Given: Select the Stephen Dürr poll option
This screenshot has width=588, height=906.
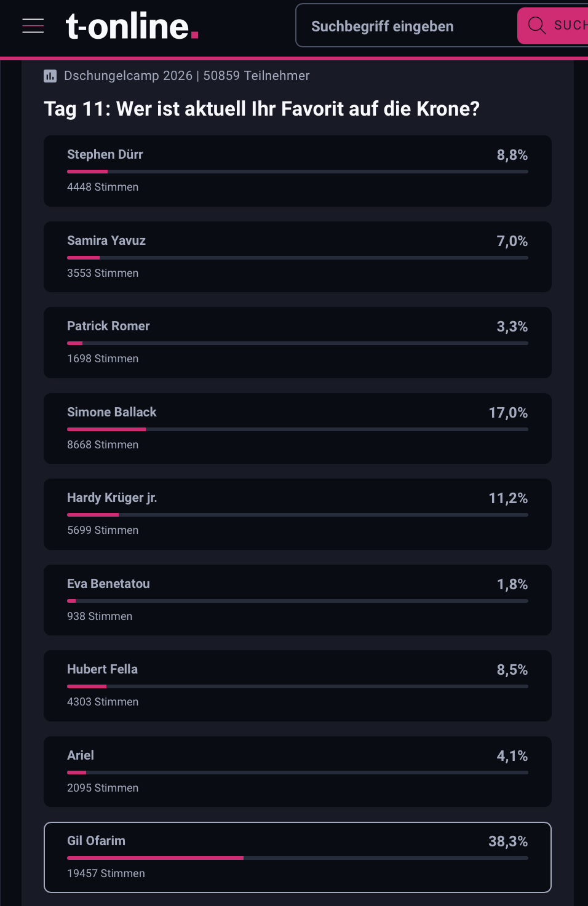Looking at the screenshot, I should [x=297, y=171].
